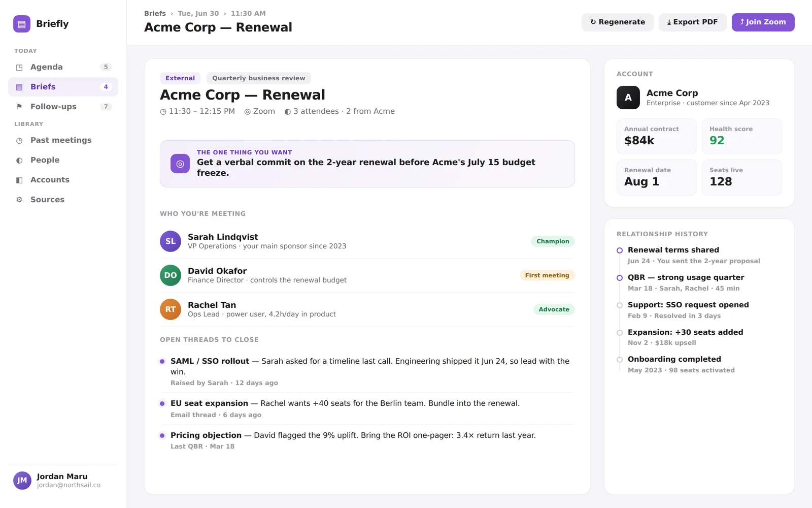Click the Briefs breadcrumb link
This screenshot has width=812, height=508.
155,14
